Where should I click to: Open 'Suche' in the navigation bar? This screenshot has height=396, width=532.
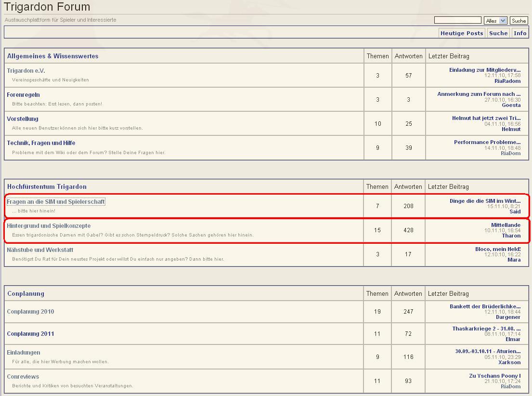498,33
